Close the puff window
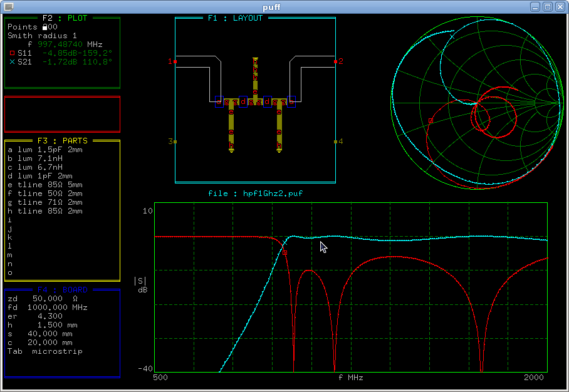Viewport: 569px width, 392px height. click(560, 7)
